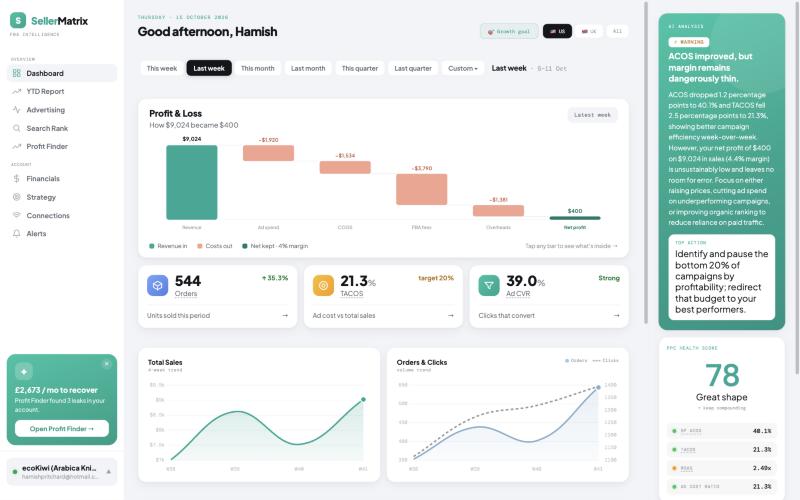
Task: Select the This month period
Action: coord(258,68)
